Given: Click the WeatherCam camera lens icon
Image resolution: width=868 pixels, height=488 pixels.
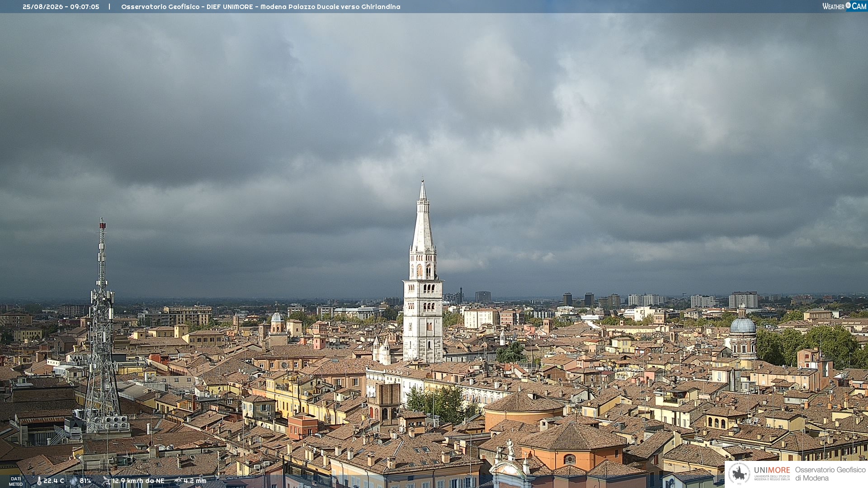Looking at the screenshot, I should coord(848,6).
